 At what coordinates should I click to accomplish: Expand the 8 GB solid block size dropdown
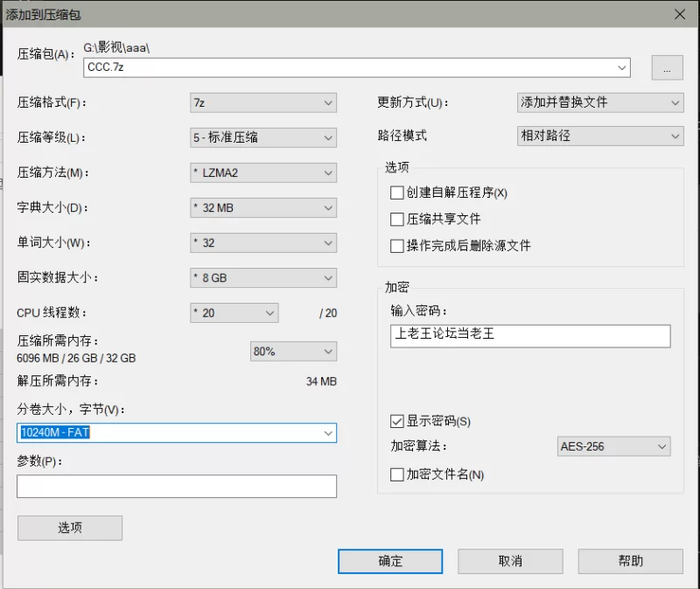tap(263, 277)
